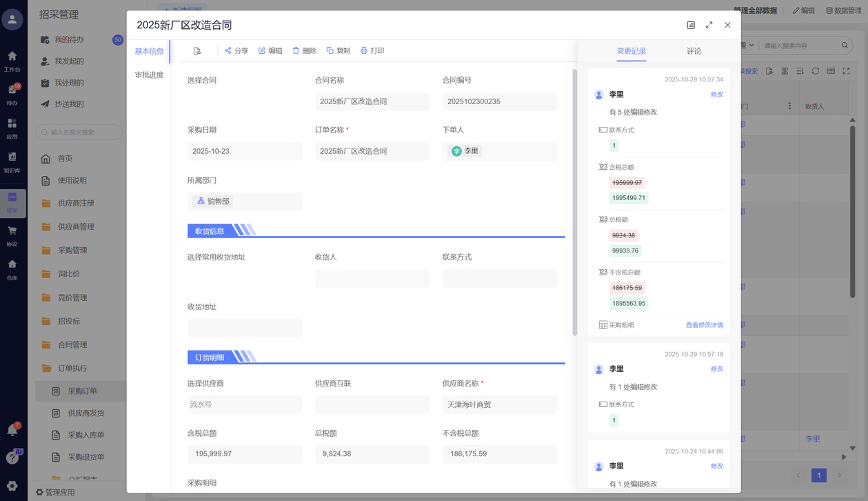The image size is (868, 501).
Task: Open the 审批进度 tab
Action: (149, 75)
